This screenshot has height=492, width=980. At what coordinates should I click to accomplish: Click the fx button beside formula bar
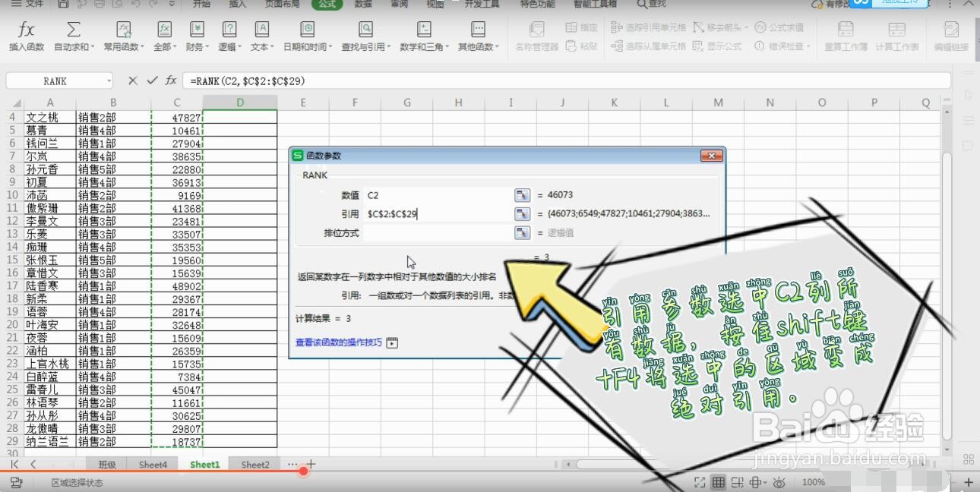click(171, 80)
